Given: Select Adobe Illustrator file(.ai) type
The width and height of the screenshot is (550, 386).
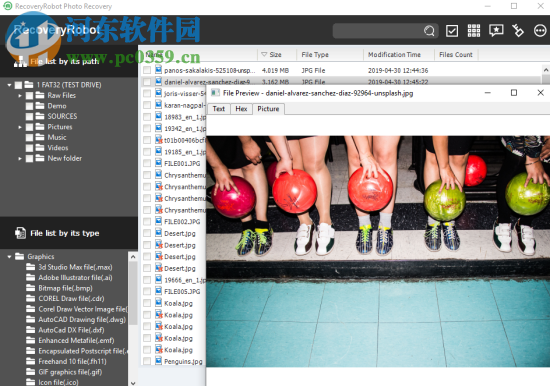Looking at the screenshot, I should 75,277.
